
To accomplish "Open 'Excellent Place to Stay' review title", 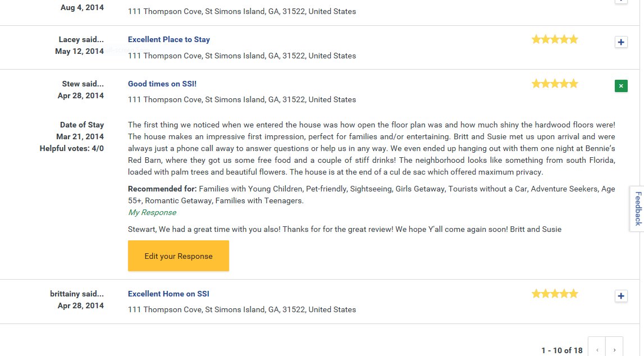I will click(169, 39).
